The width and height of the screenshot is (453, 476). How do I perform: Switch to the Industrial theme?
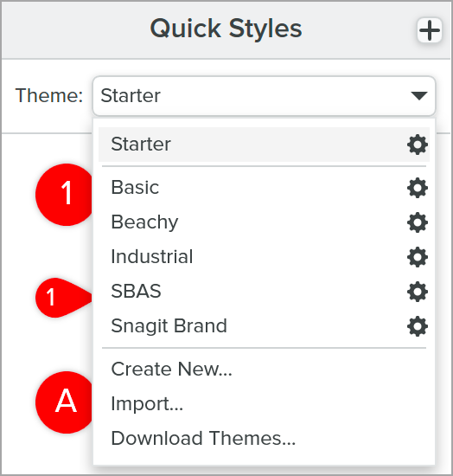pos(264,257)
